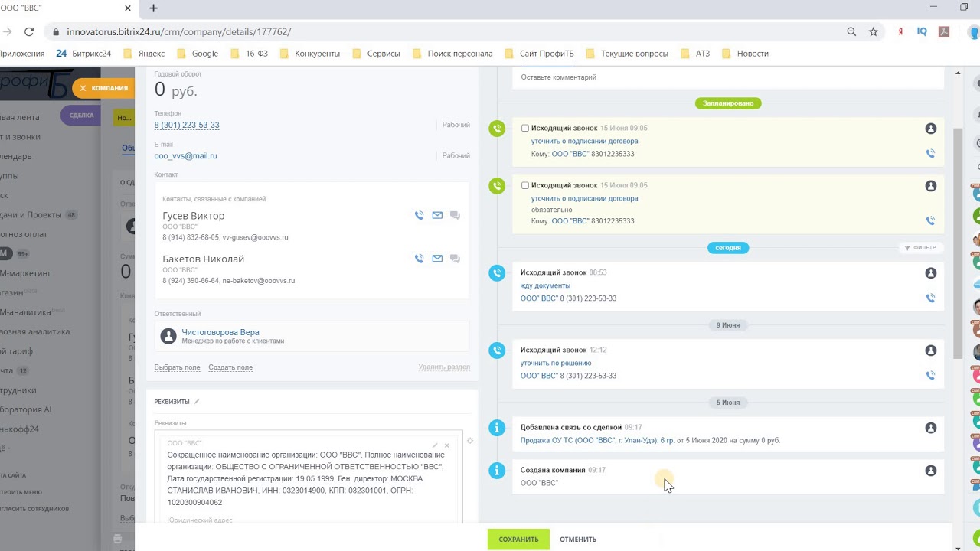Redial from 'жду документы' call entry
The width and height of the screenshot is (980, 551).
930,298
